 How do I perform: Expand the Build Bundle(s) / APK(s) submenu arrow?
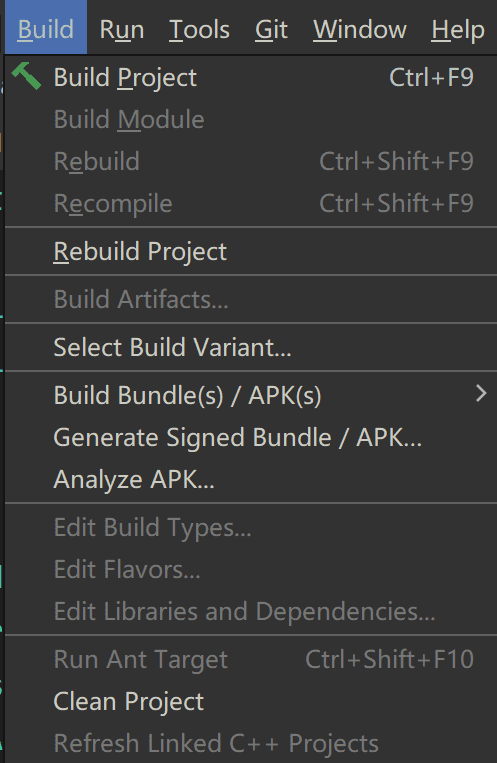pyautogui.click(x=481, y=394)
